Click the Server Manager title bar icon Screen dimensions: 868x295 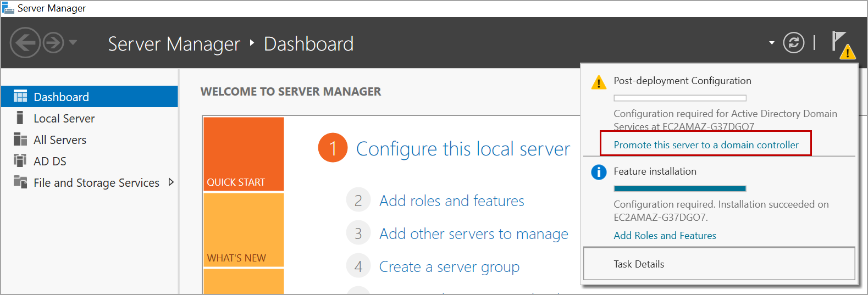[x=8, y=8]
